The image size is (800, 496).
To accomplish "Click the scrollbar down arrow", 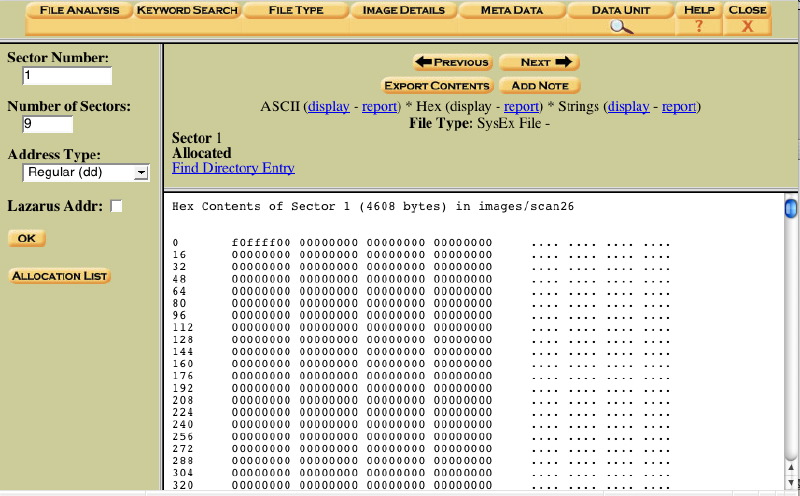I will (791, 481).
